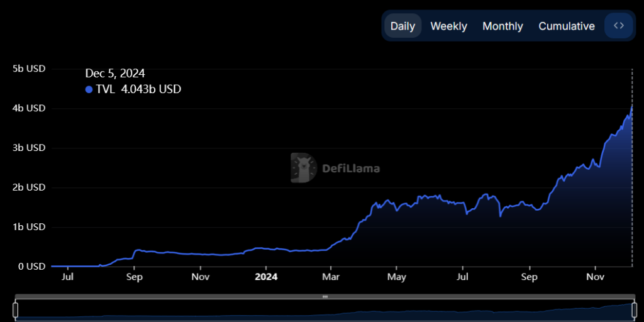The width and height of the screenshot is (644, 322).
Task: Click the '1b USD' y-axis label
Action: pos(29,226)
